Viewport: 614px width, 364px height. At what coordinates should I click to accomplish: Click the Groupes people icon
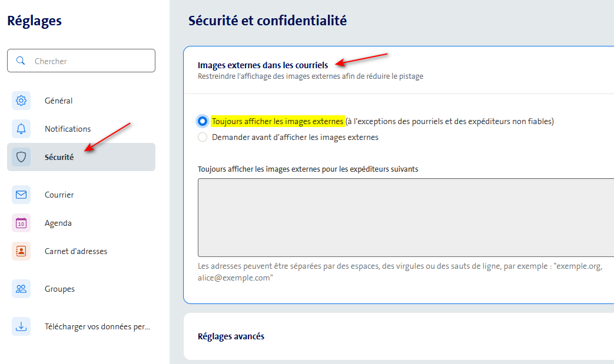tap(21, 289)
